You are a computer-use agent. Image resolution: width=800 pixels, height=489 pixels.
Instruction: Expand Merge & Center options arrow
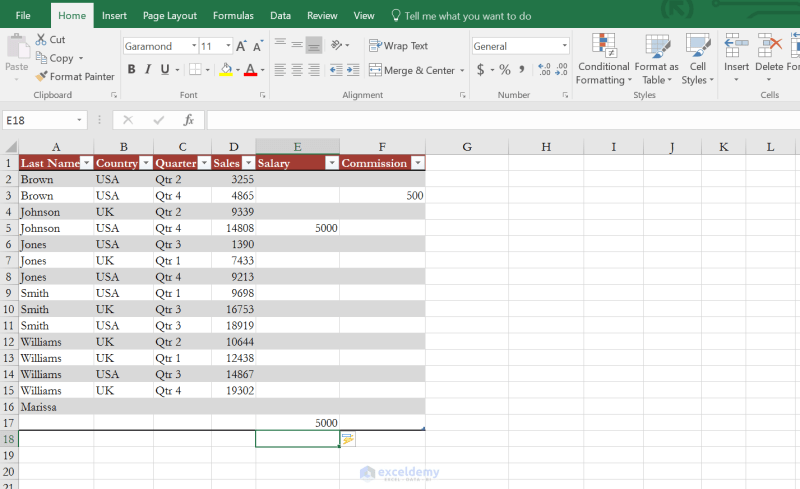click(462, 70)
